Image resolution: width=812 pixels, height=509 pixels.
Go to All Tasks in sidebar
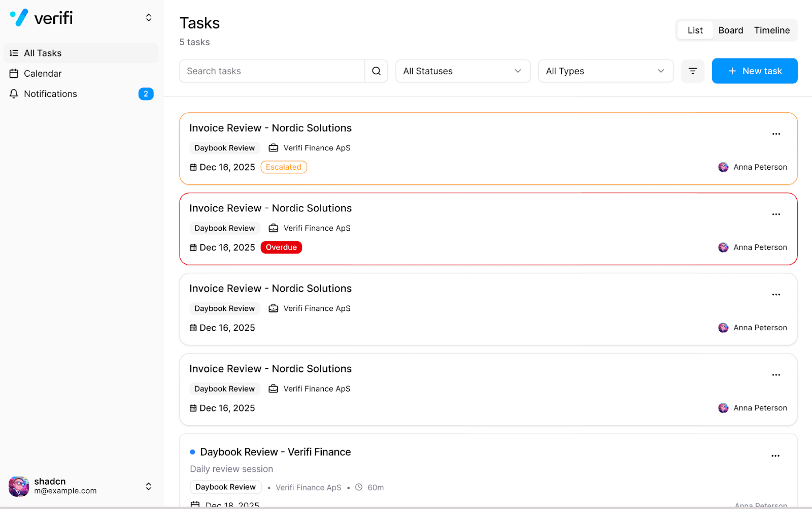pos(43,53)
